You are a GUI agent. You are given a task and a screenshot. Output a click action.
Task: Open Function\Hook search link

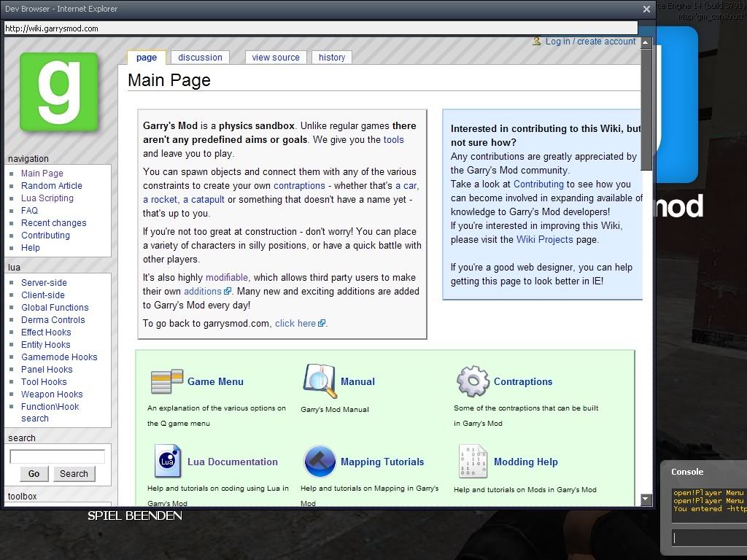50,413
